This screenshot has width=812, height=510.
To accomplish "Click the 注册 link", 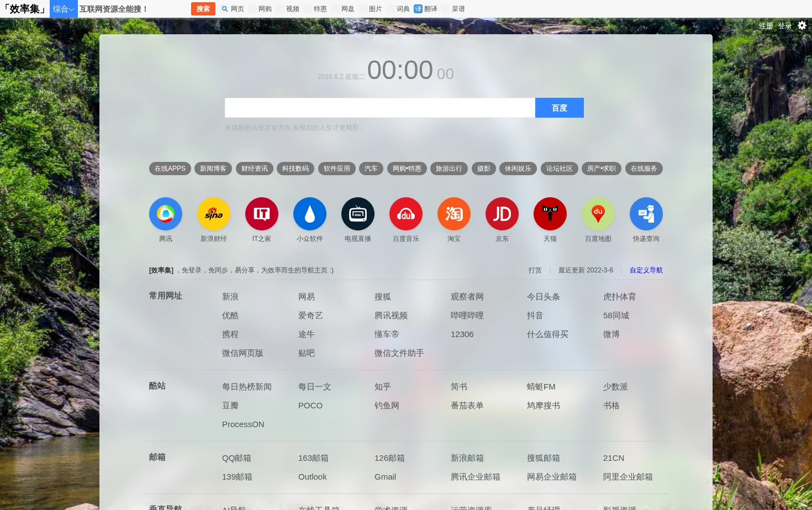I will click(x=766, y=26).
